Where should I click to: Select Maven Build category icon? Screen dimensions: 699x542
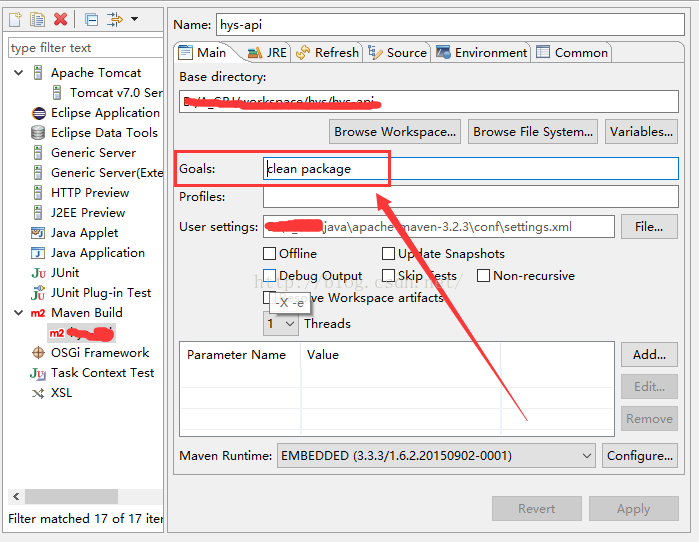[38, 313]
